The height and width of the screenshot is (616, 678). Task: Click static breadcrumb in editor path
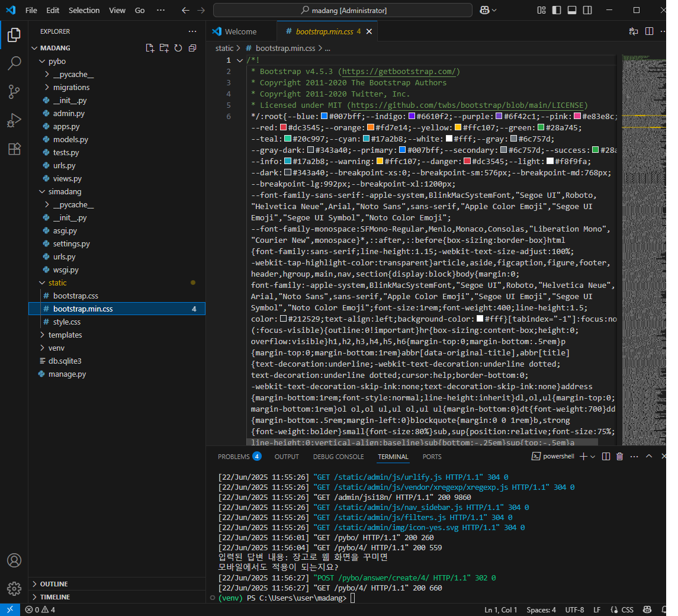(224, 49)
